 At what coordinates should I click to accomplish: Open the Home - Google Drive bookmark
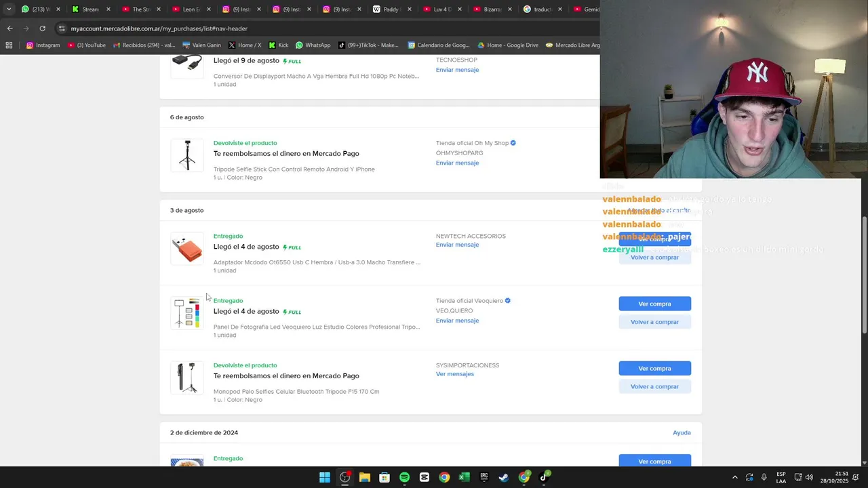pos(508,45)
